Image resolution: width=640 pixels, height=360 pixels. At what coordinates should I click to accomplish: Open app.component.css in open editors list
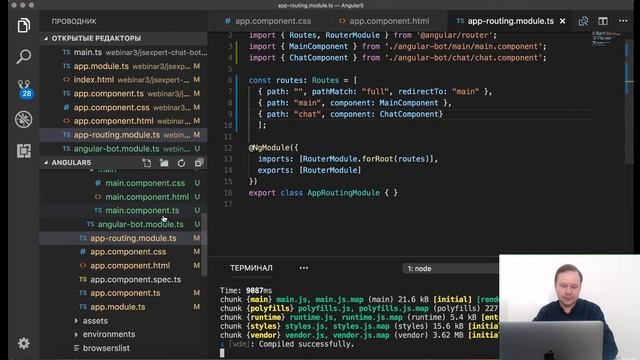[123, 108]
